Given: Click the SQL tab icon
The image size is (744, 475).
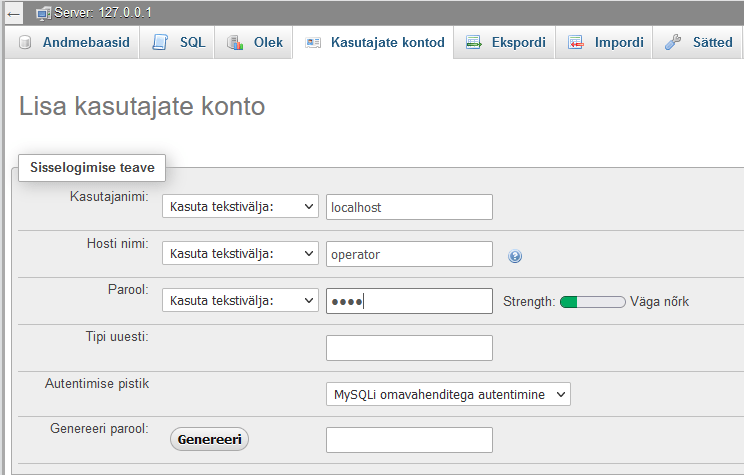Looking at the screenshot, I should (160, 43).
